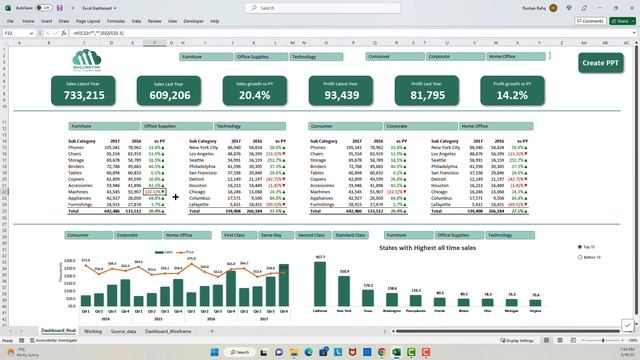Viewport: 640px width, 360px height.
Task: Open the Name Box dropdown arrow
Action: pyautogui.click(x=31, y=33)
